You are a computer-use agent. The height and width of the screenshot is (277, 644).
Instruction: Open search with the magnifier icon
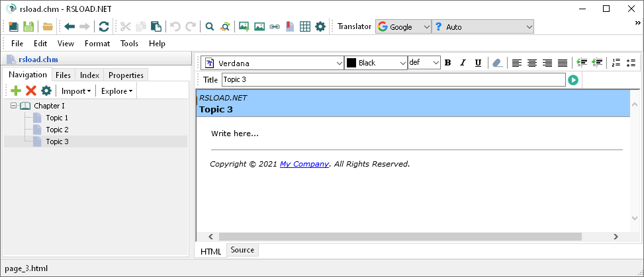[x=210, y=26]
